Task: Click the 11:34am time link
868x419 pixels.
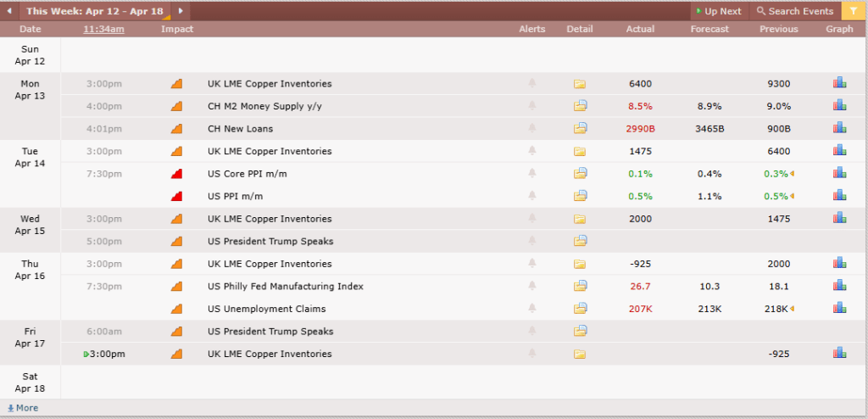Action: [x=103, y=29]
